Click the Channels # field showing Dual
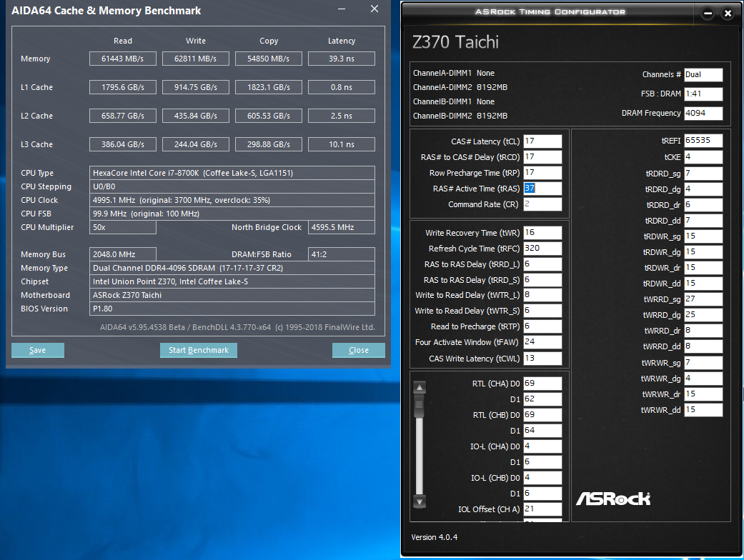The width and height of the screenshot is (744, 560). point(703,74)
